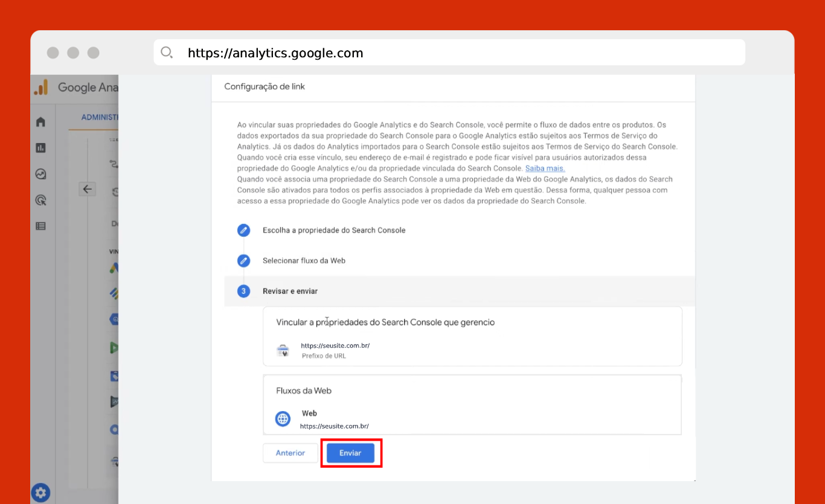Click the search magnifier in address bar
The image size is (825, 504).
(x=167, y=53)
